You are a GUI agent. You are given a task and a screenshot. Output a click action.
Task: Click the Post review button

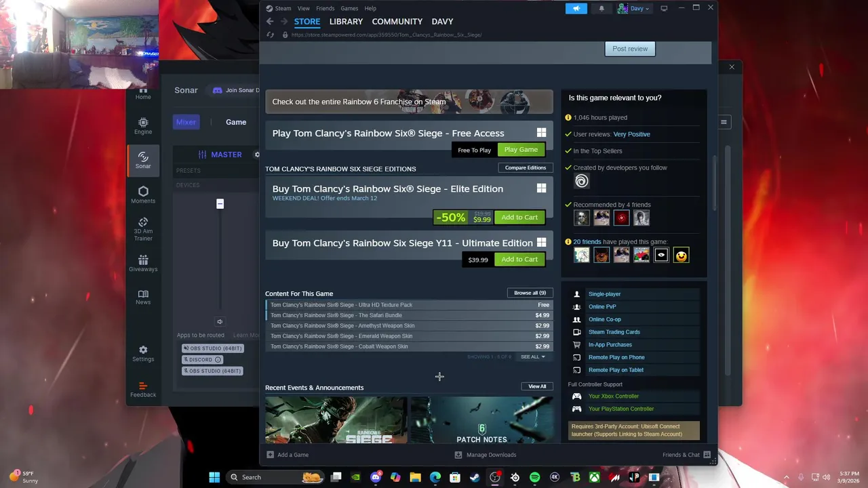click(630, 49)
